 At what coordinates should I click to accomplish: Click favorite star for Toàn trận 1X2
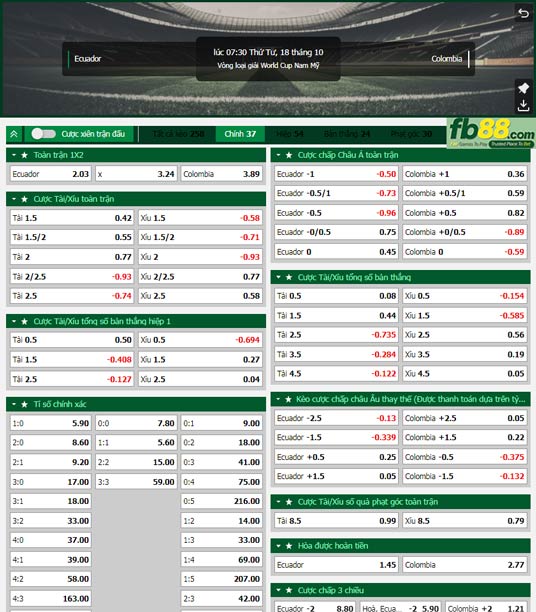pos(25,155)
